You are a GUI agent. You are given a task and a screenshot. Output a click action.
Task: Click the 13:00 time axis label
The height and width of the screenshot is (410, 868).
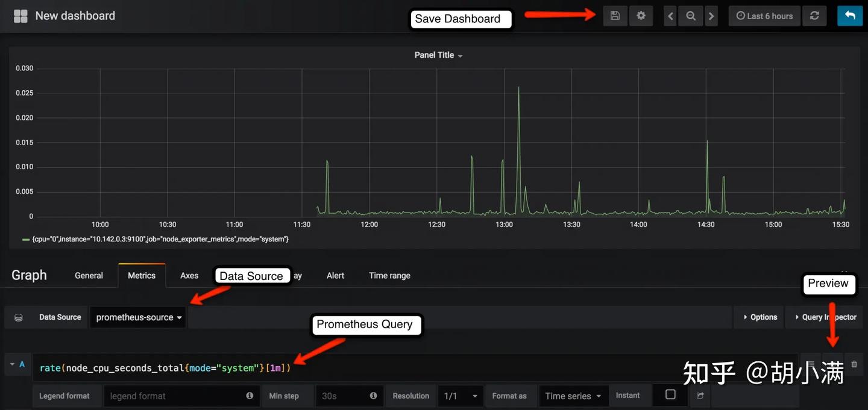coord(504,225)
